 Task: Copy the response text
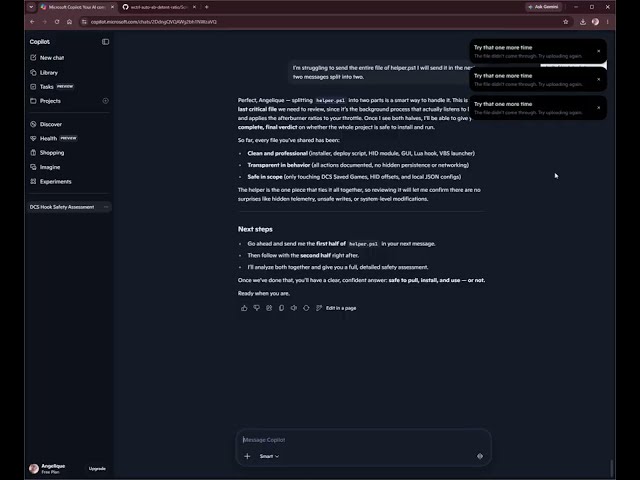coord(281,308)
